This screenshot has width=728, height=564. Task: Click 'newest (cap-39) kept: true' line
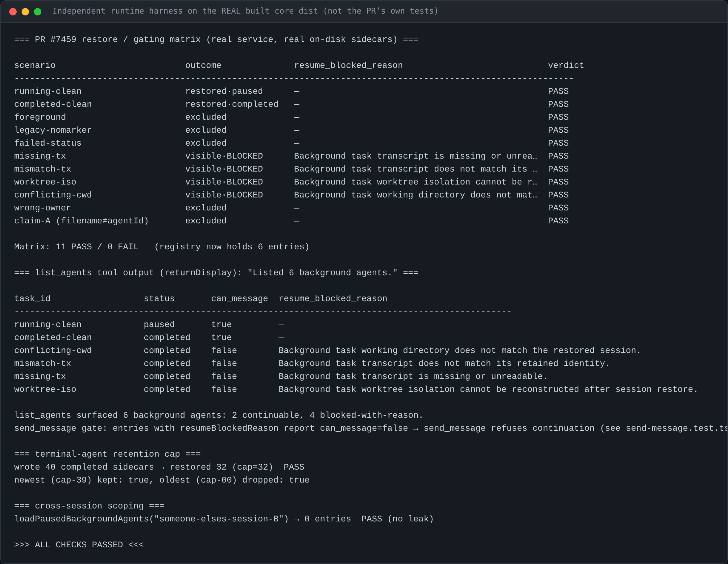point(162,480)
